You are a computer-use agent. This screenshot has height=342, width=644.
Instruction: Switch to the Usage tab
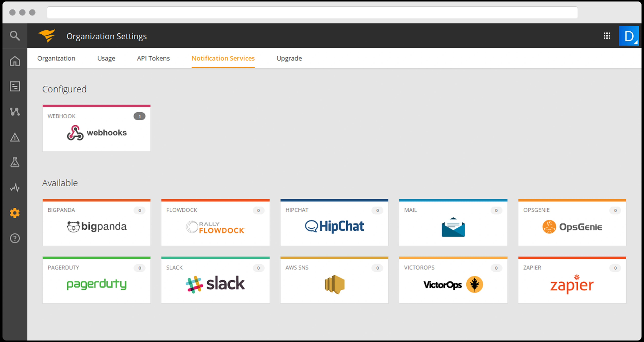pos(106,58)
